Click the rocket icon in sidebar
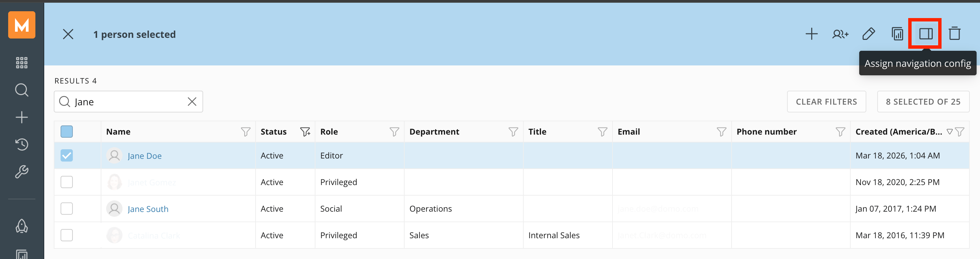Viewport: 980px width, 259px height. pyautogui.click(x=22, y=226)
